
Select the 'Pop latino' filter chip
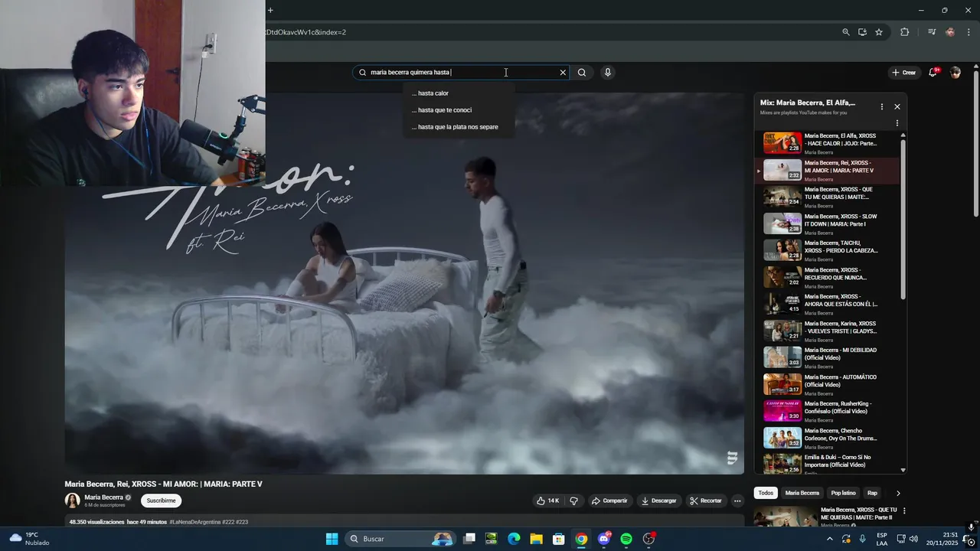point(843,493)
